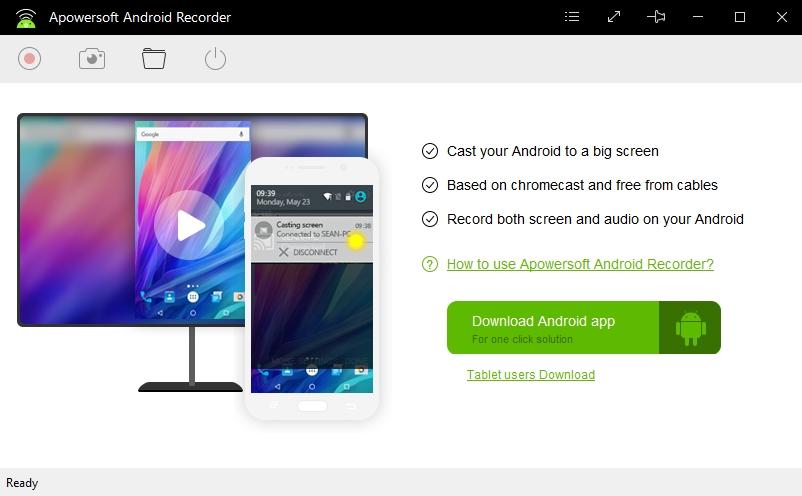This screenshot has width=802, height=496.
Task: Click the Apowersoft Android Recorder logo icon
Action: [x=26, y=18]
